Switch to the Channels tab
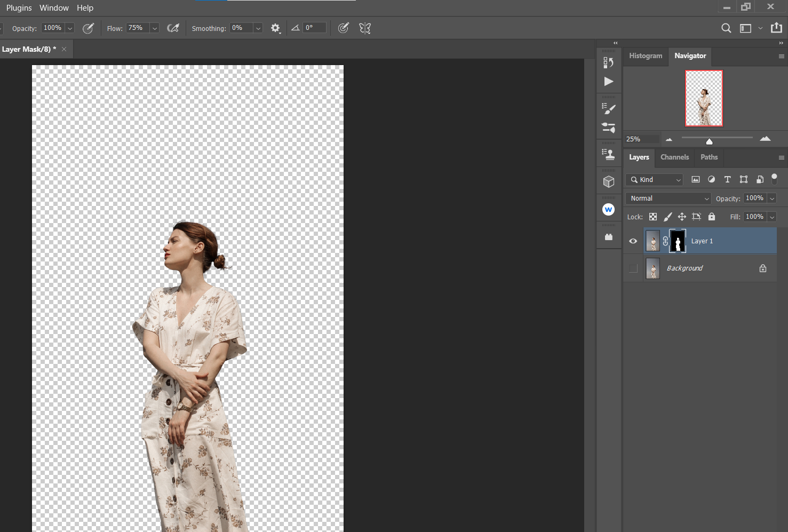 coord(674,157)
